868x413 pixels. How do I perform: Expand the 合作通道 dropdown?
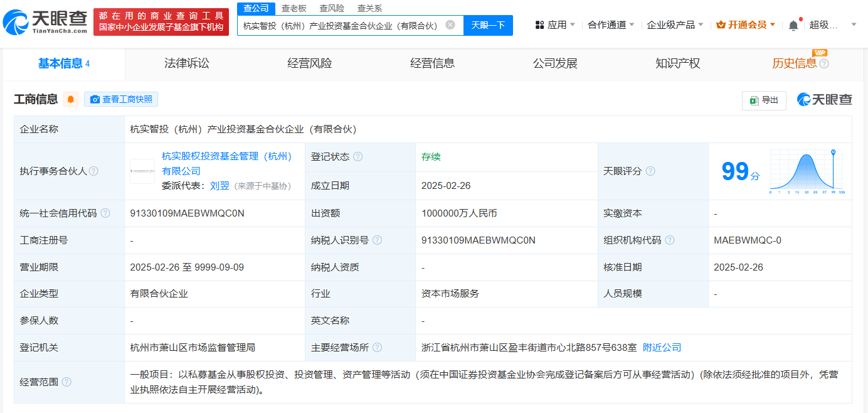point(611,25)
